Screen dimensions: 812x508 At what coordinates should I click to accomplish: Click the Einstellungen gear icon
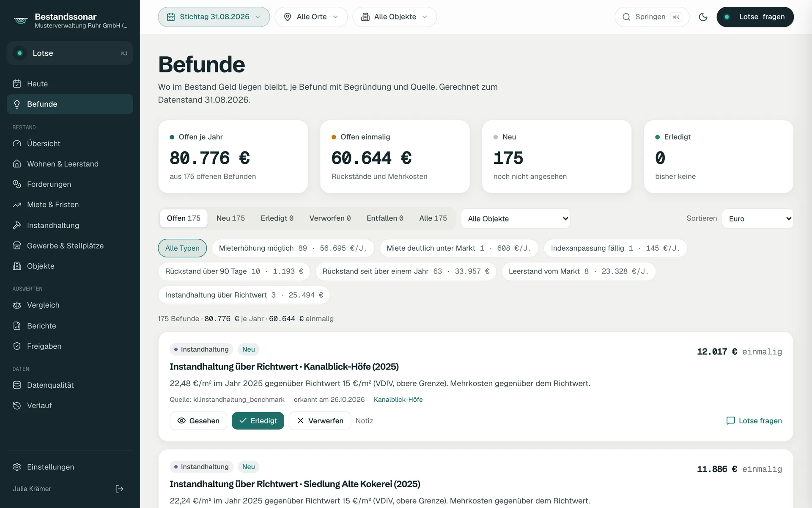pyautogui.click(x=17, y=467)
